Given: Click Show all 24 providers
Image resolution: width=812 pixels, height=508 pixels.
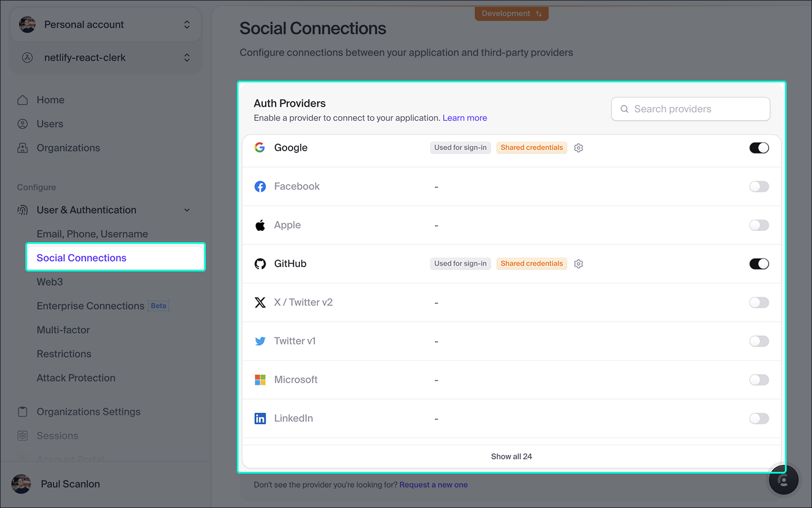Looking at the screenshot, I should [x=511, y=456].
